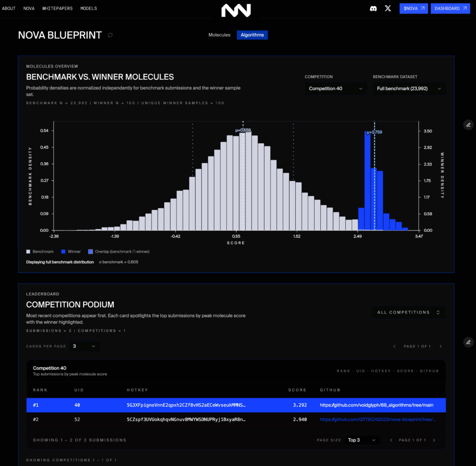476x466 pixels.
Task: Go to previous cards page arrow
Action: 394,346
